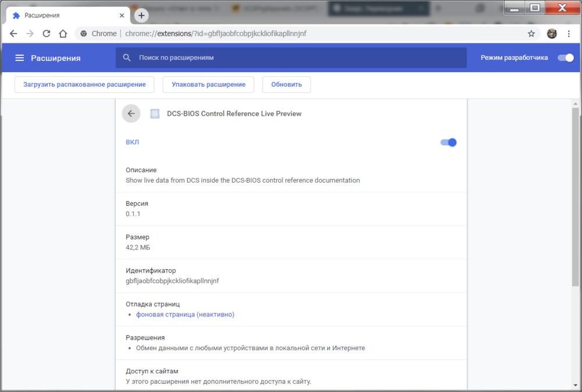Click the scrollbar down arrow
Viewport: 582px width, 392px height.
point(576,386)
